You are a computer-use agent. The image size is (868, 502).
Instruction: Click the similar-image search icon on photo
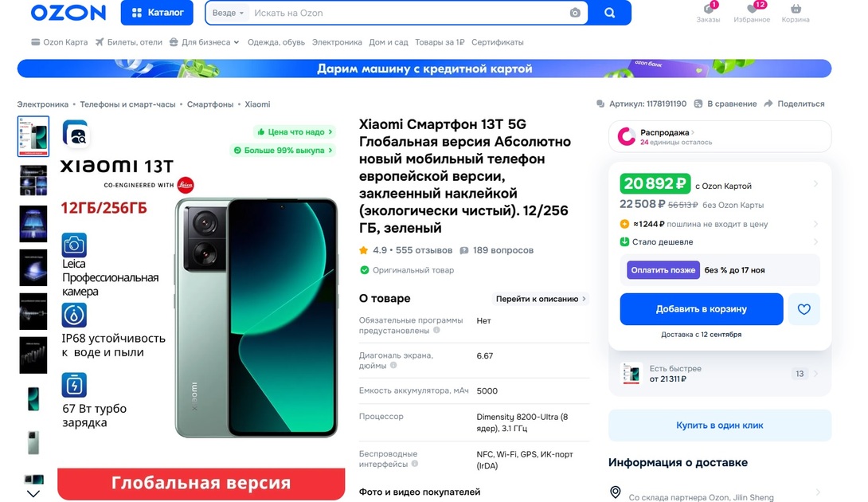point(76,134)
